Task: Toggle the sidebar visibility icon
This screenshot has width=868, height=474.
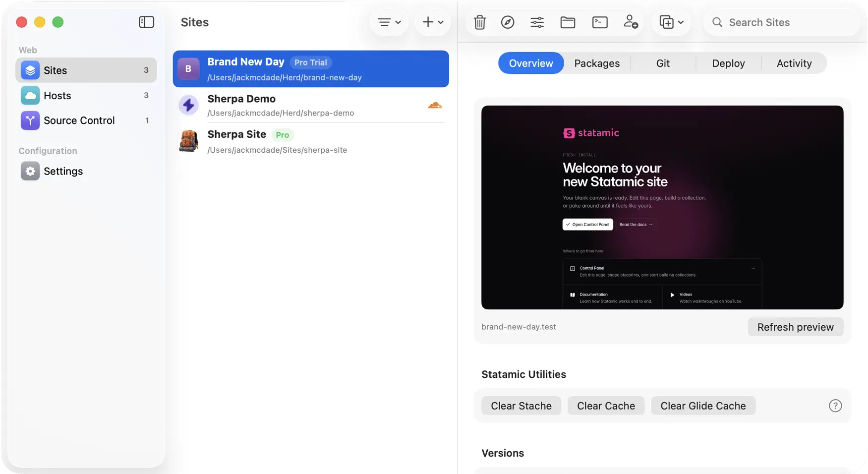Action: [146, 22]
